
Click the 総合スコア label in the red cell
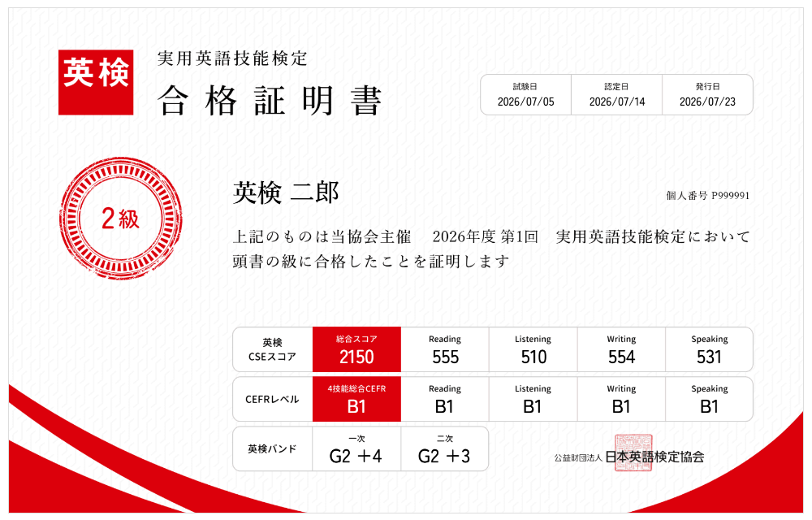pos(356,340)
